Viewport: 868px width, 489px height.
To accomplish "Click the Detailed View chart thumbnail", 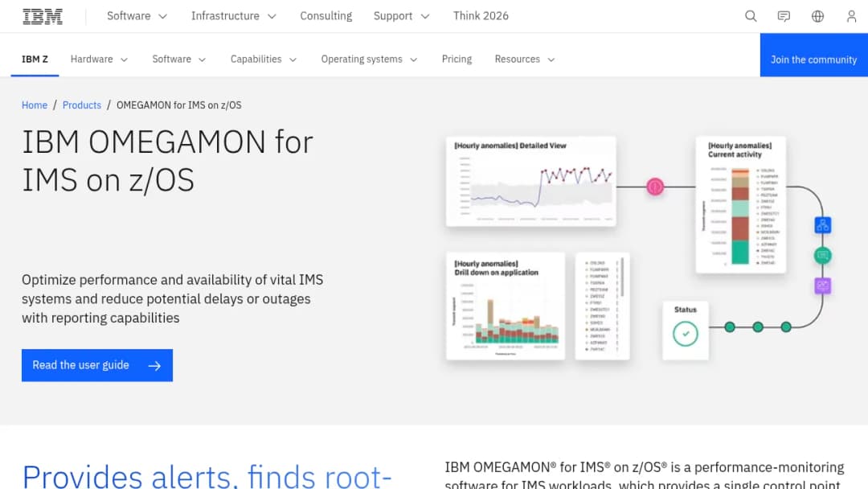I will [x=531, y=182].
